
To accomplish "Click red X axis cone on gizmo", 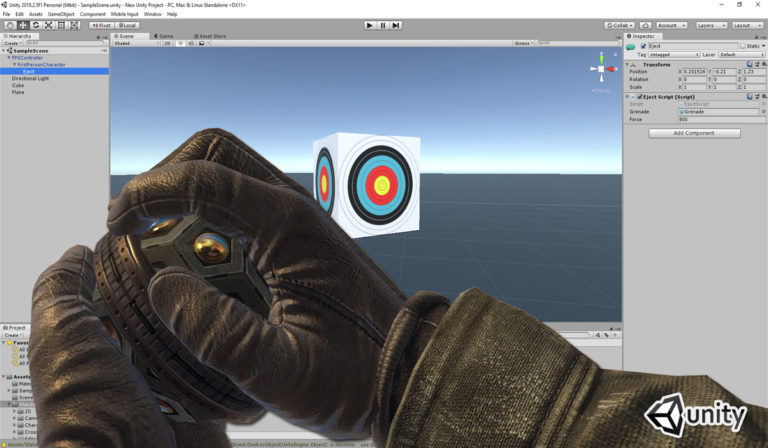I will click(x=610, y=69).
